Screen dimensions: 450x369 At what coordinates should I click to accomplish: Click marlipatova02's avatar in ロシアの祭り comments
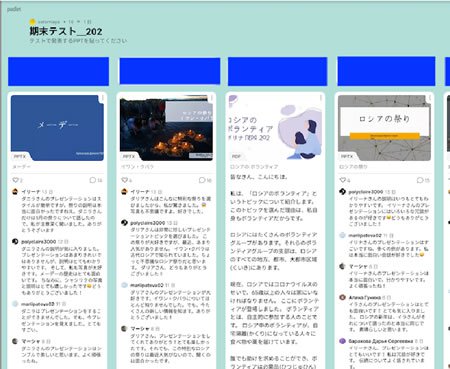pyautogui.click(x=342, y=235)
